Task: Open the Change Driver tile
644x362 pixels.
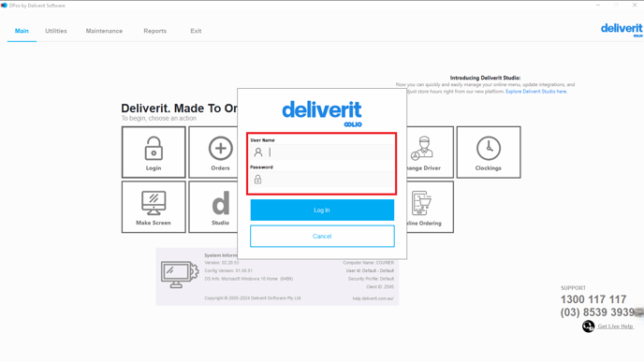Action: click(x=430, y=152)
